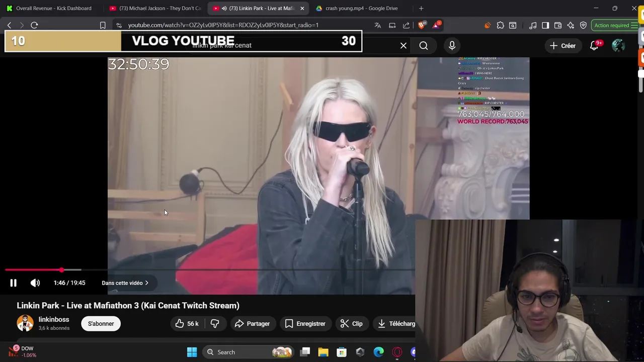Screen dimensions: 644x362
Task: Open the DOW stock widget
Action: (22, 351)
